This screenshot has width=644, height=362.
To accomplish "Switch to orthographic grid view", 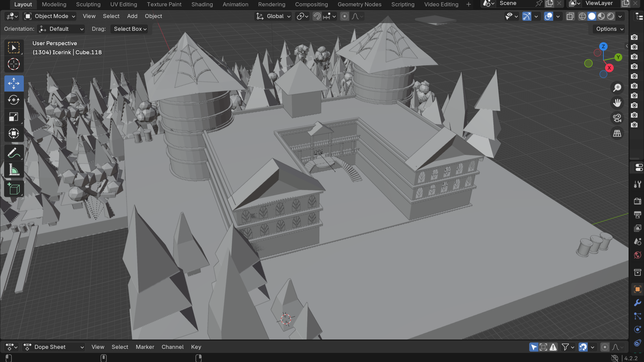I will click(x=617, y=133).
